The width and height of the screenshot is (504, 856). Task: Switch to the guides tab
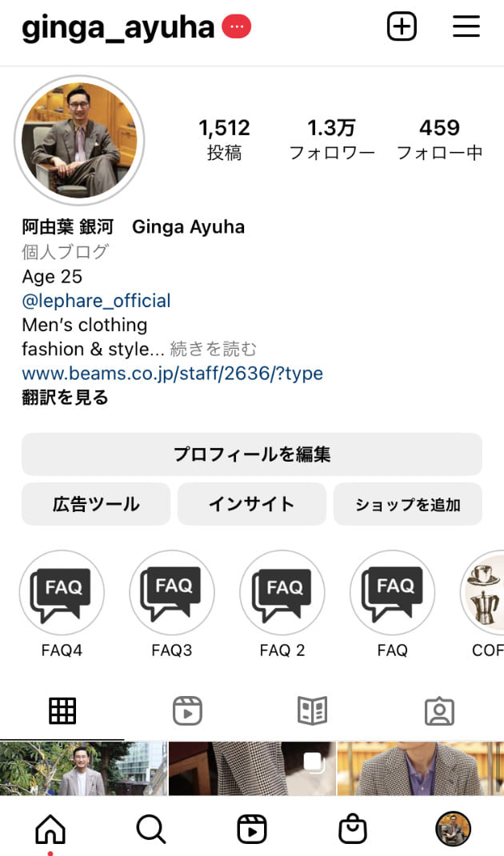[x=313, y=710]
